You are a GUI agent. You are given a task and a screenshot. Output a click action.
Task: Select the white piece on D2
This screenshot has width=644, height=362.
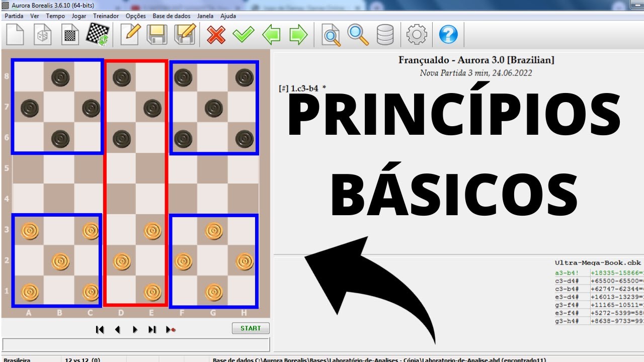point(122,261)
